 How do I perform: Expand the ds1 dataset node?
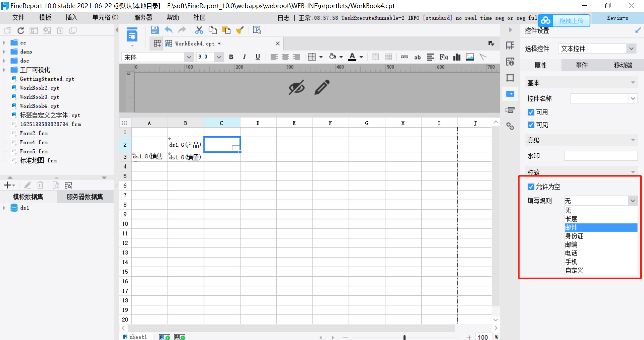[4, 208]
